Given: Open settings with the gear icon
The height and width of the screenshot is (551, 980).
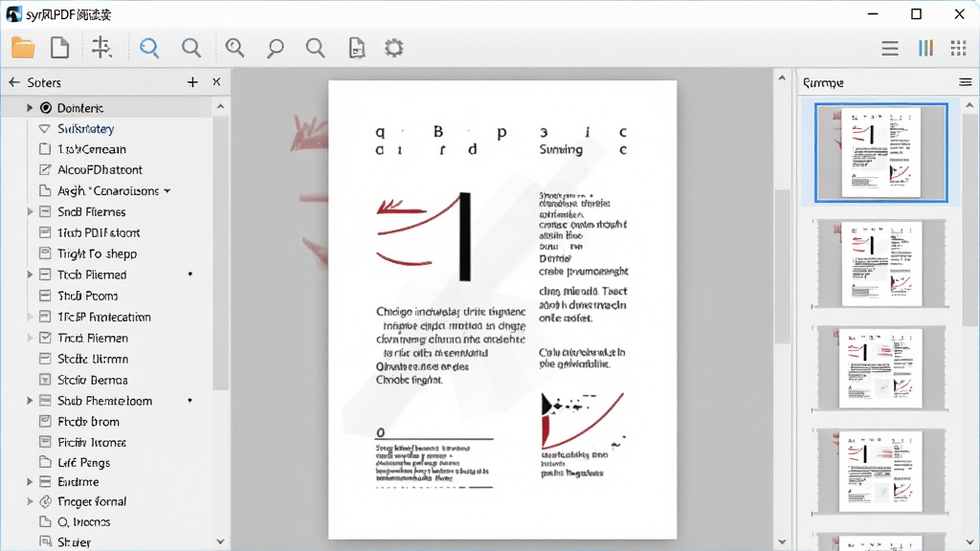Looking at the screenshot, I should point(393,48).
